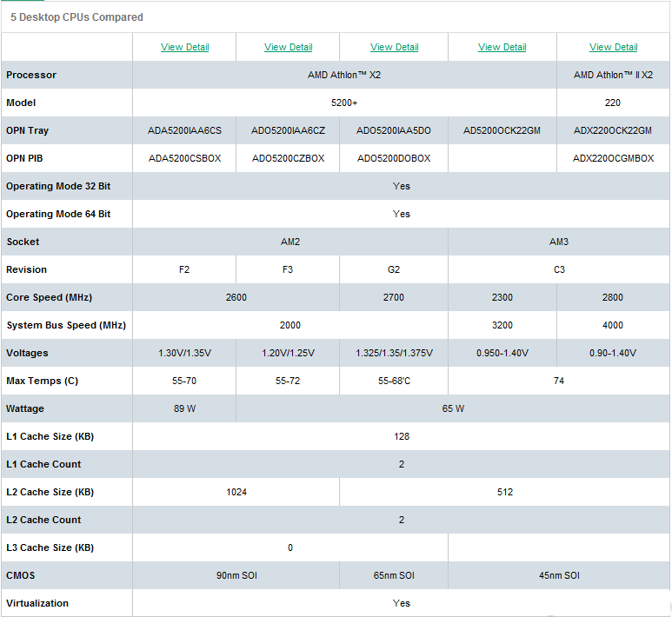Open View Detail link above ADX220OCK22GM

[613, 47]
